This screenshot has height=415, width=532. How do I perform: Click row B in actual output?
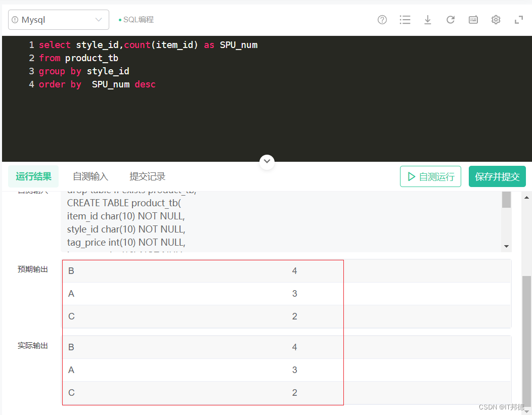point(286,347)
